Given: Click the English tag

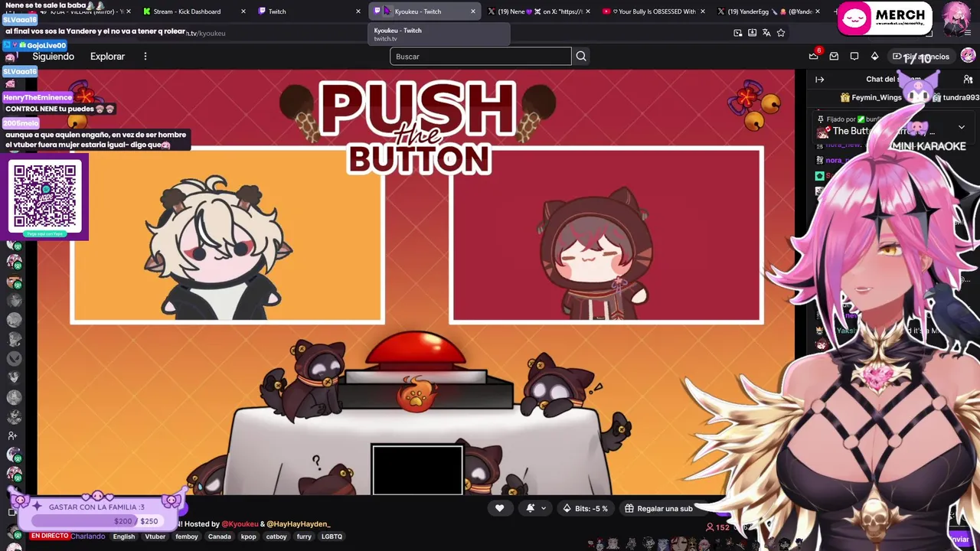Looking at the screenshot, I should (124, 536).
